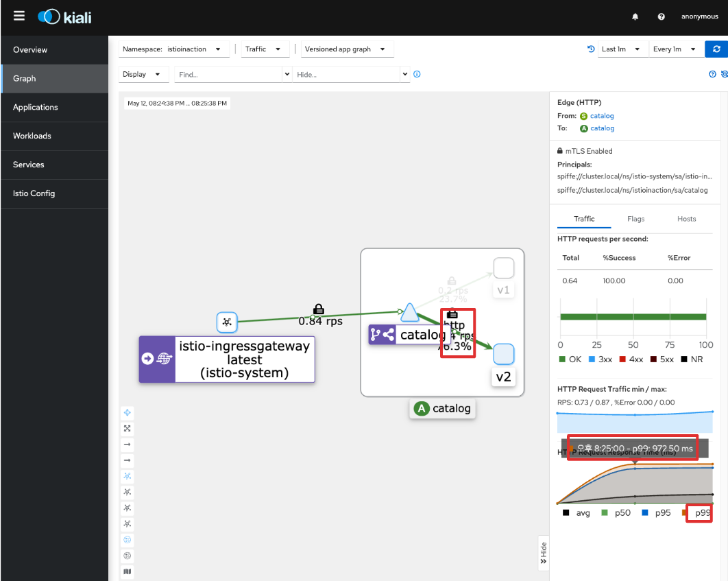The image size is (728, 581).
Task: Switch to the Traffic tab
Action: pos(584,219)
